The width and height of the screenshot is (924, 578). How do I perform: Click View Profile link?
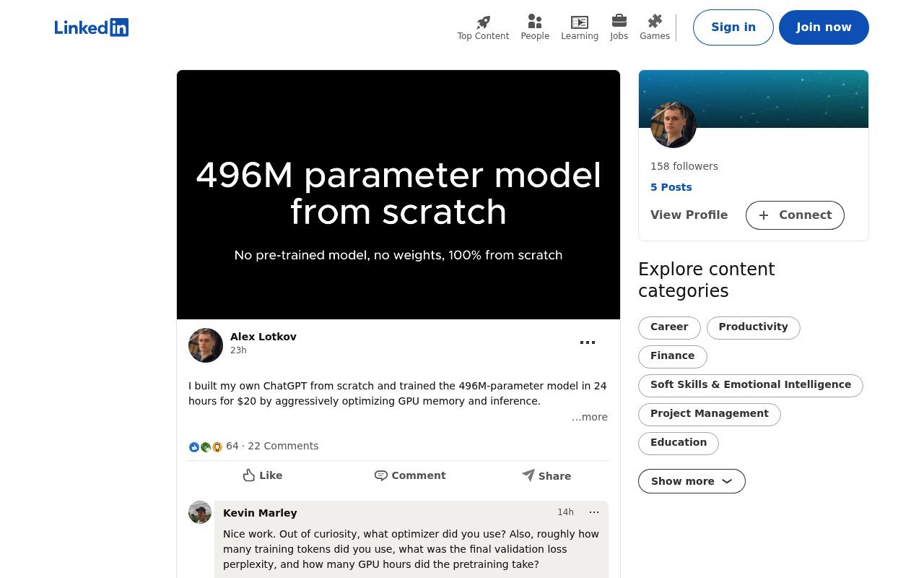pyautogui.click(x=689, y=215)
